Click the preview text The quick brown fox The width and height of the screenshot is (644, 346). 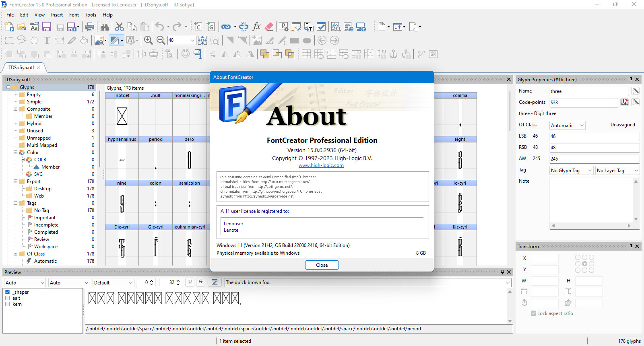248,282
